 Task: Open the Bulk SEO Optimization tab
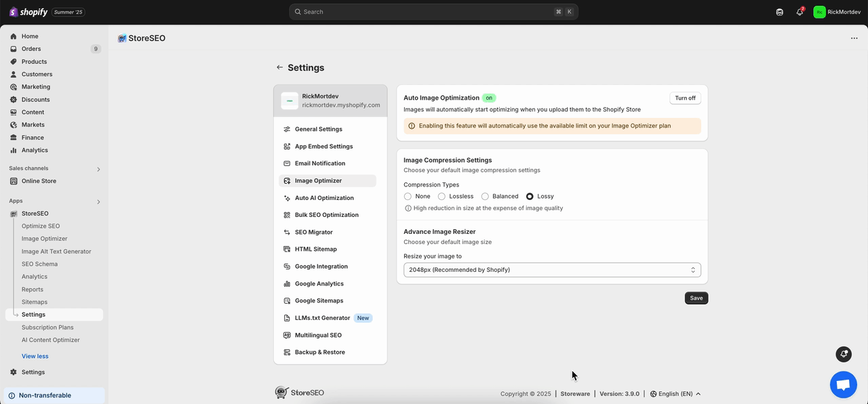[x=328, y=215]
